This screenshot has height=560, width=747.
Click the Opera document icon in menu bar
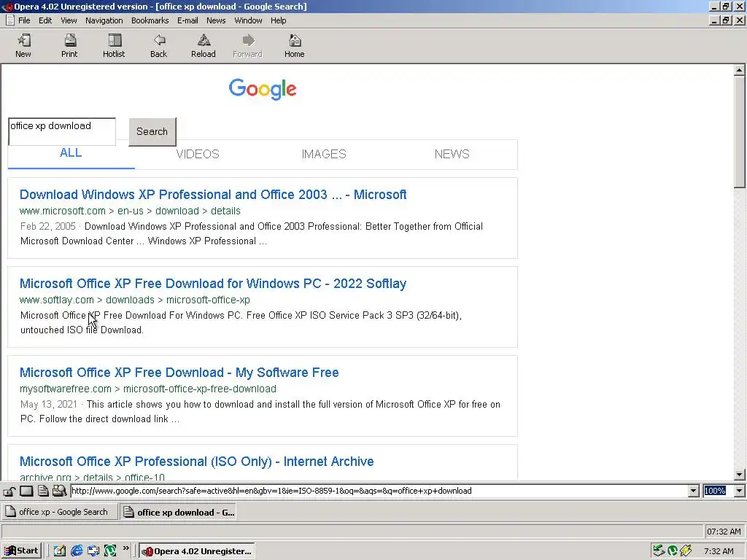[x=10, y=20]
